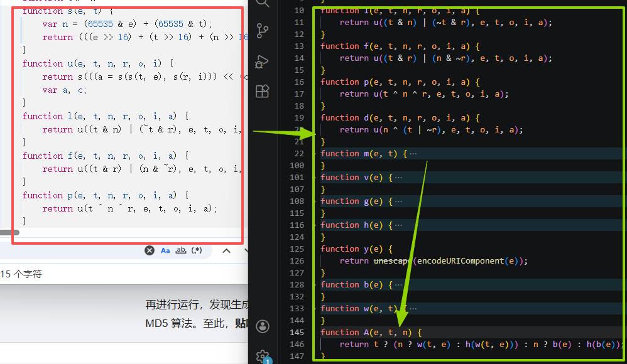Clear the find box with X icon

(150, 250)
